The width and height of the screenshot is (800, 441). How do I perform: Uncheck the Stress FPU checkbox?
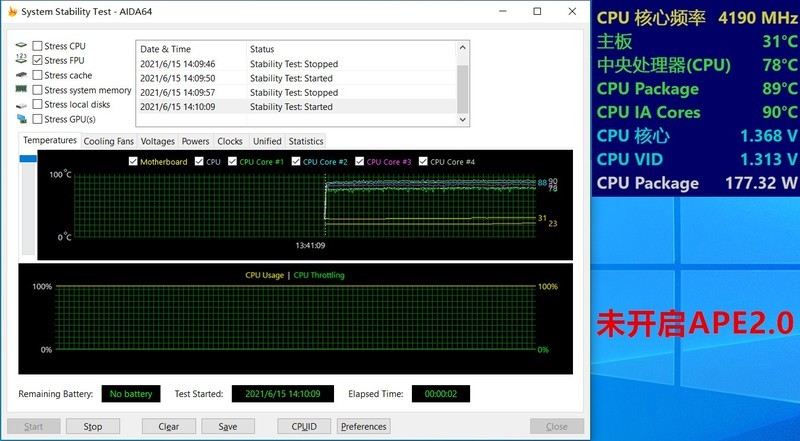coord(37,60)
